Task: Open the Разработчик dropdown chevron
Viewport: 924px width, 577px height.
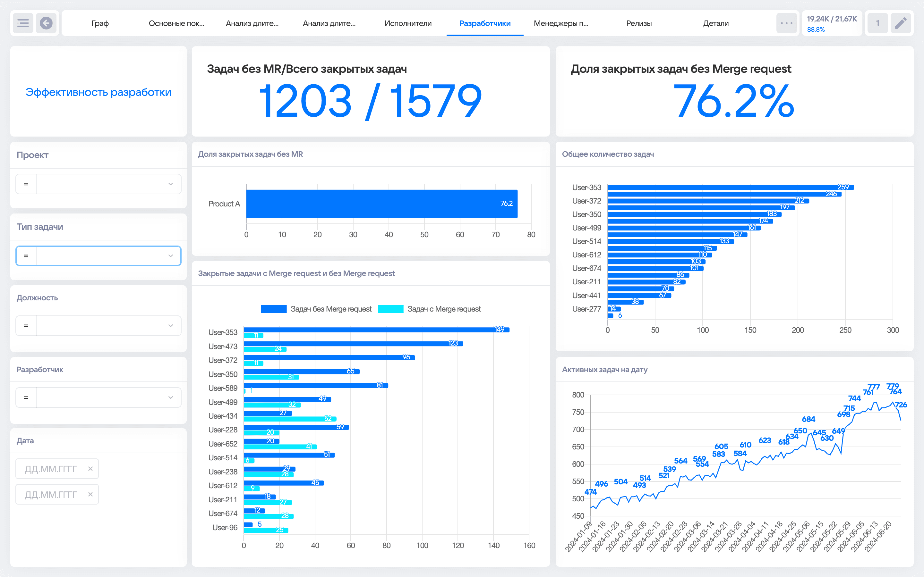Action: [x=170, y=397]
